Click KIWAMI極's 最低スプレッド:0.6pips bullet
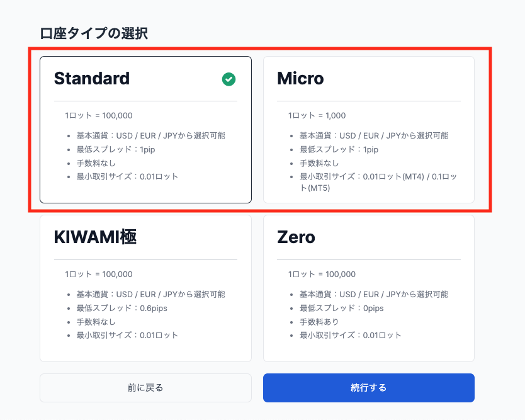Viewport: 525px width, 420px height. (122, 308)
